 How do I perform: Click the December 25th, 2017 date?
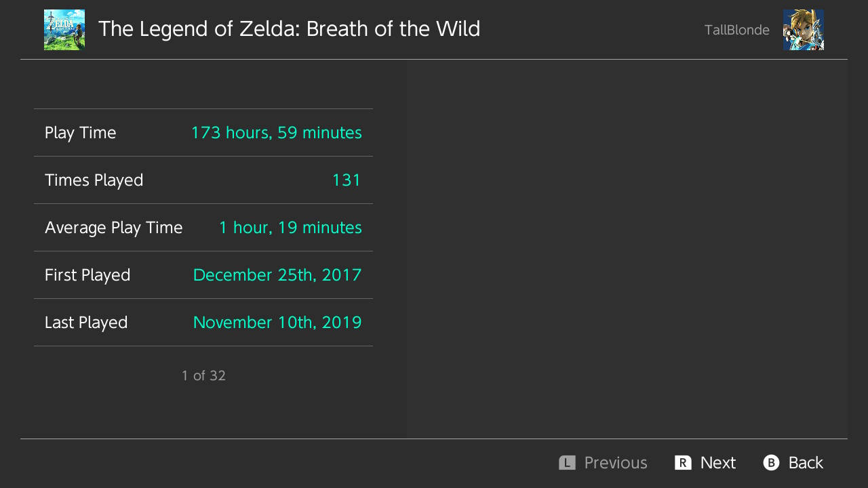coord(277,275)
